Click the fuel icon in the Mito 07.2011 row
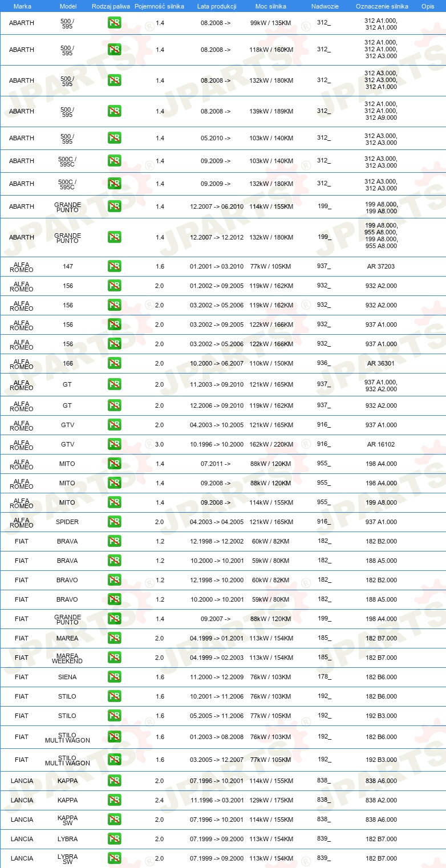Screen dimensions: 446x868 click(x=114, y=464)
